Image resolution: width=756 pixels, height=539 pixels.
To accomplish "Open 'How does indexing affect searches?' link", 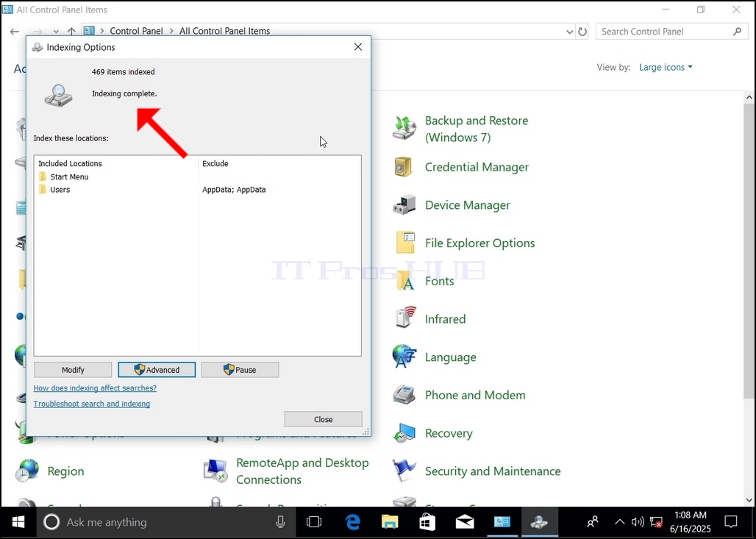I will pyautogui.click(x=95, y=388).
